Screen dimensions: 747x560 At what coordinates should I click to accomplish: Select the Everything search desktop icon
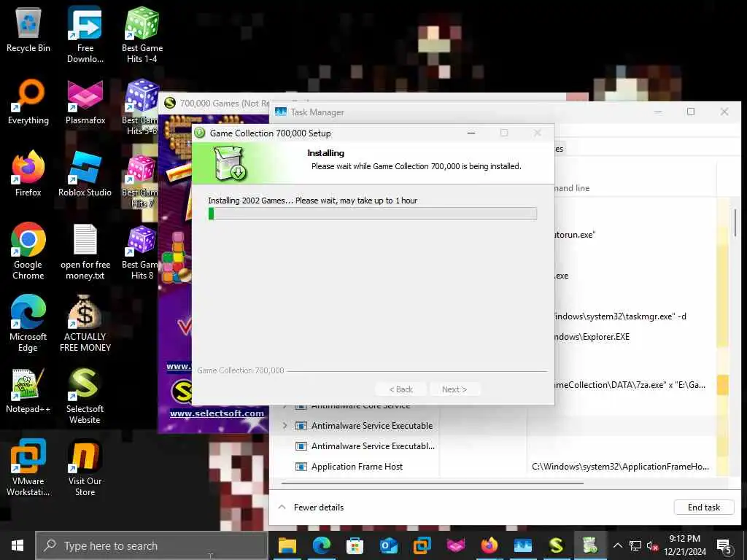[28, 102]
